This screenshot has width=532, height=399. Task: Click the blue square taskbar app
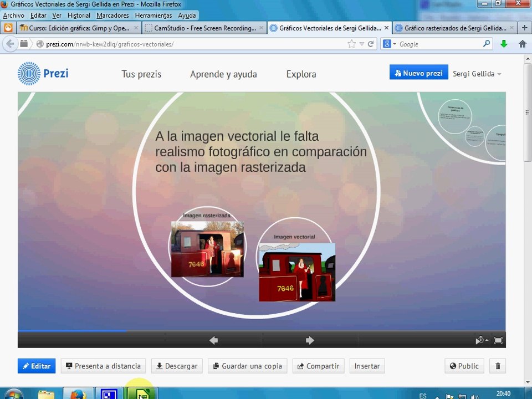coord(109,393)
